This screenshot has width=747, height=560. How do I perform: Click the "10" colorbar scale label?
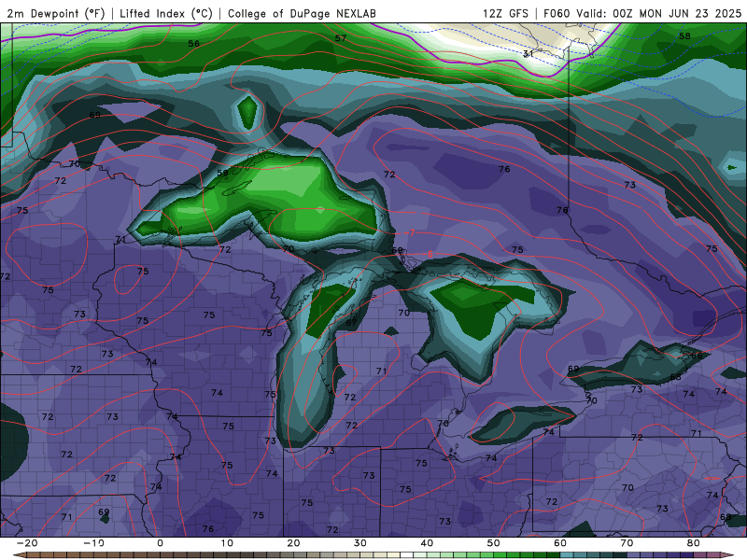227,543
